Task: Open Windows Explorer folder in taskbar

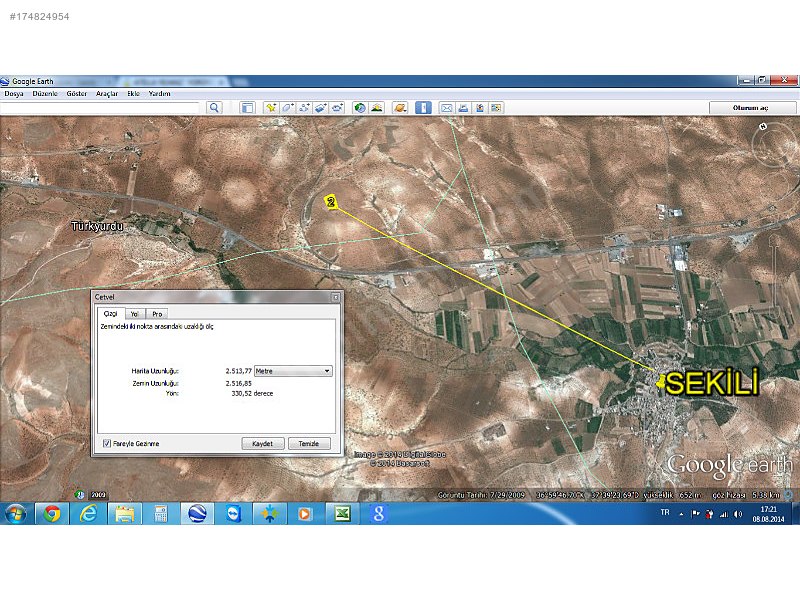Action: click(x=124, y=514)
